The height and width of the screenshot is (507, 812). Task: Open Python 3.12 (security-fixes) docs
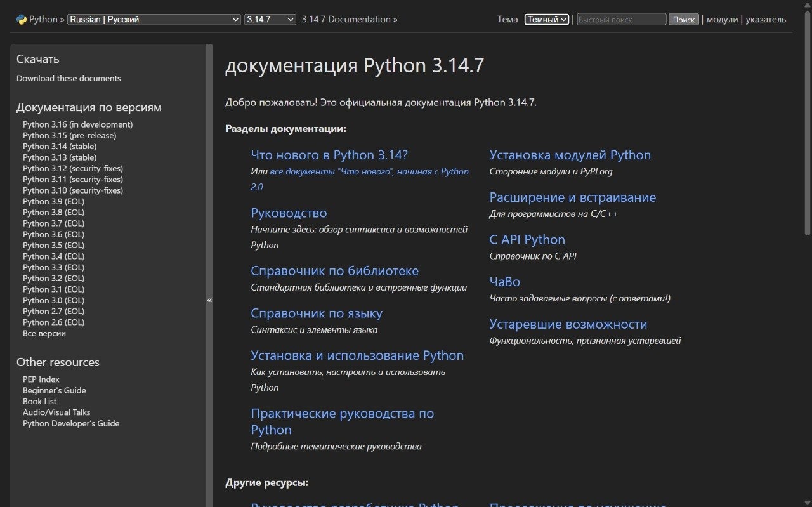point(73,169)
